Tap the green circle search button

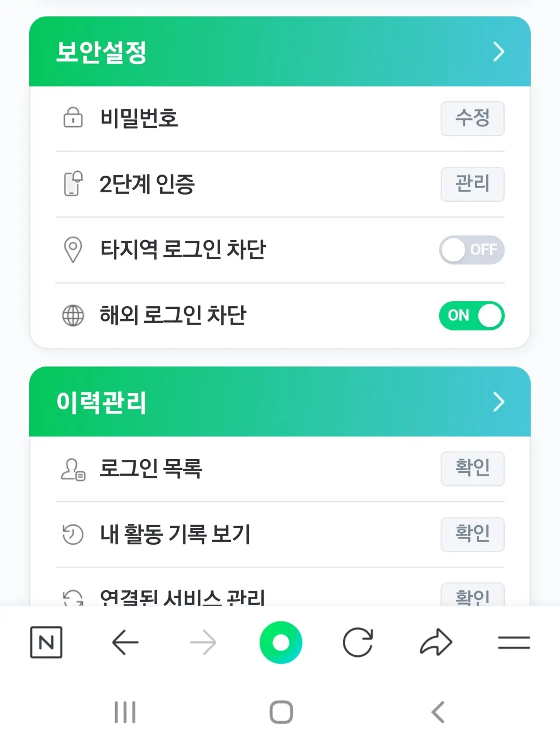pyautogui.click(x=280, y=642)
